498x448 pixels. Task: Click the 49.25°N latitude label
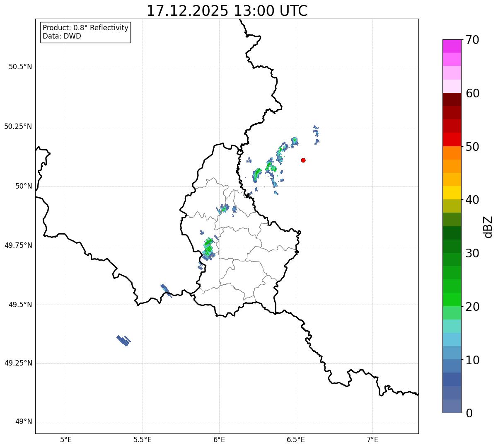tap(18, 363)
